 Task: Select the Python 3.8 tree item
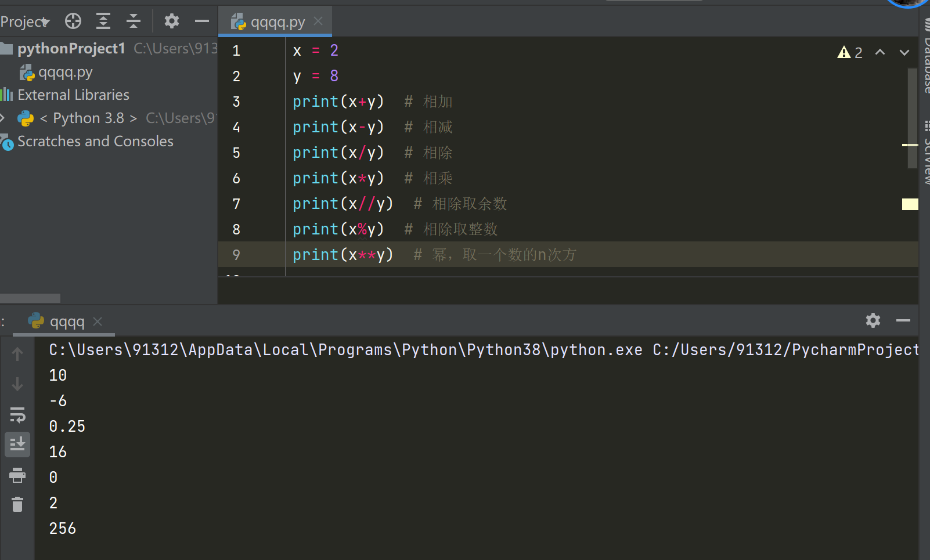(88, 118)
